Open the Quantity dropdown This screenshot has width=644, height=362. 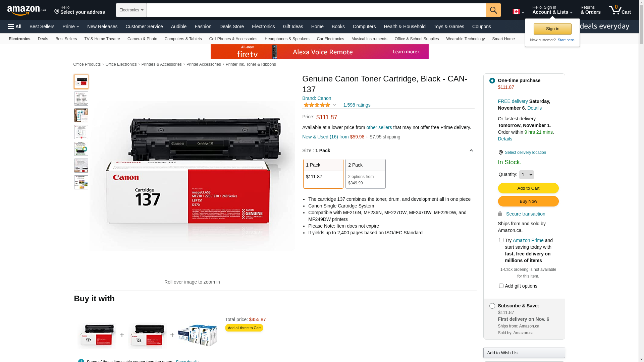tap(526, 175)
